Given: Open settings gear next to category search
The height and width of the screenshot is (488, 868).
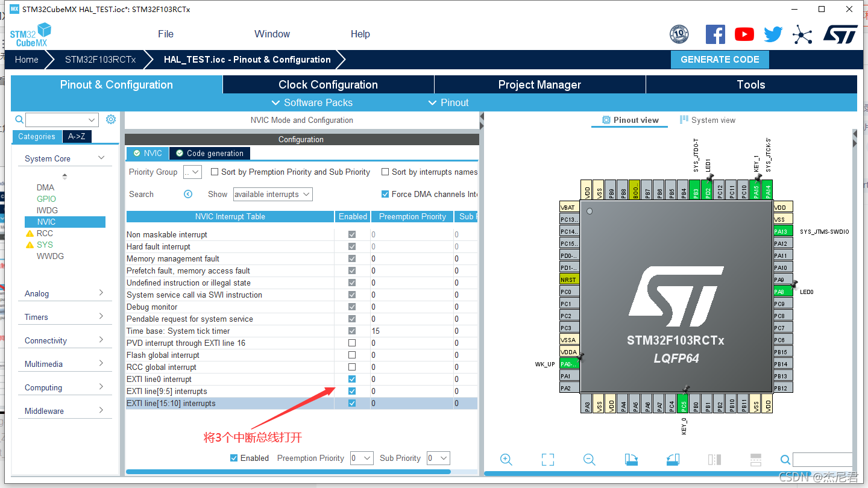Looking at the screenshot, I should pos(111,119).
